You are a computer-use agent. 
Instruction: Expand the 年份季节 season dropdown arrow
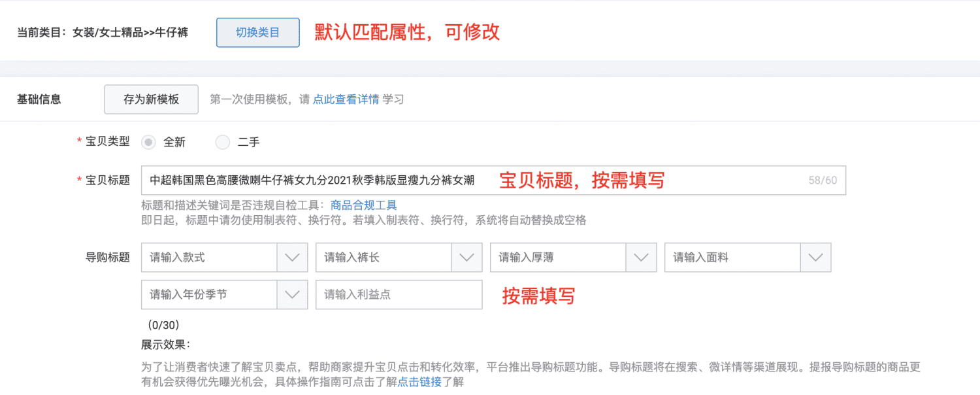coord(292,294)
